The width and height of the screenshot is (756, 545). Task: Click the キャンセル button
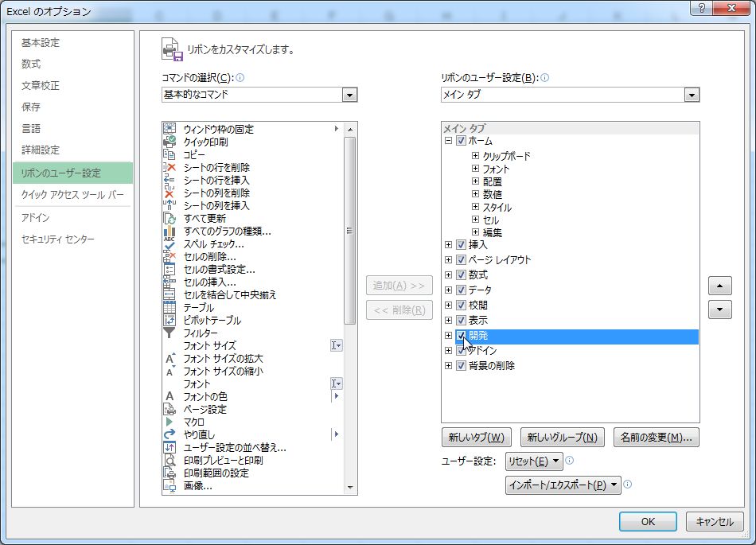(x=715, y=521)
